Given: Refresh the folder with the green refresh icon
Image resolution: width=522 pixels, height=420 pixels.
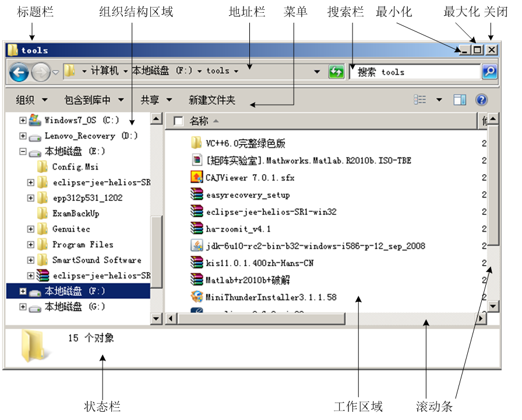Looking at the screenshot, I should (x=337, y=72).
